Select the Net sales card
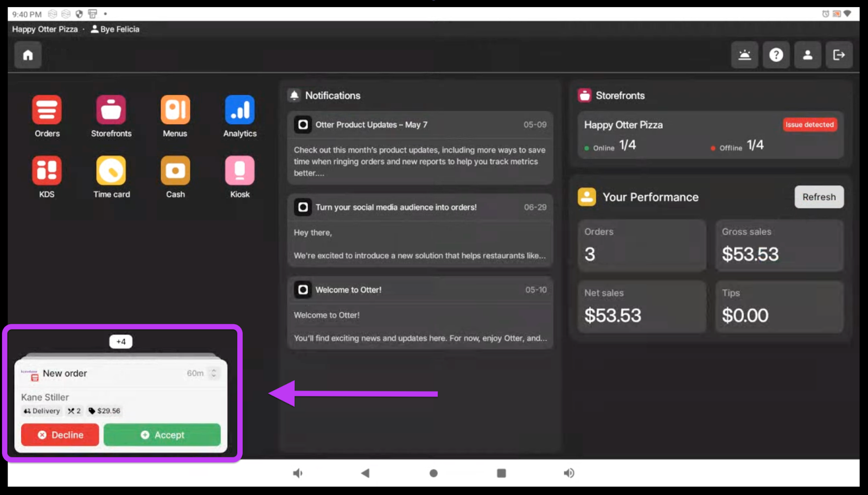868x495 pixels. pos(642,307)
